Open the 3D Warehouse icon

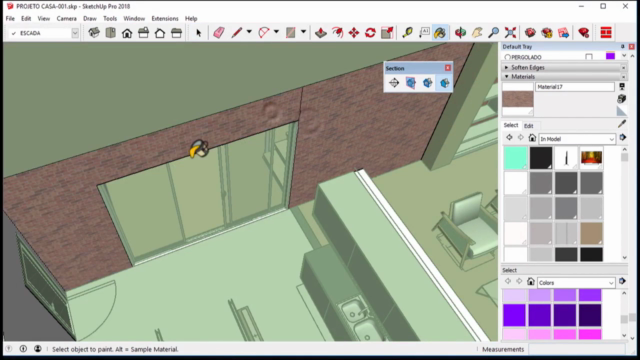tap(530, 33)
